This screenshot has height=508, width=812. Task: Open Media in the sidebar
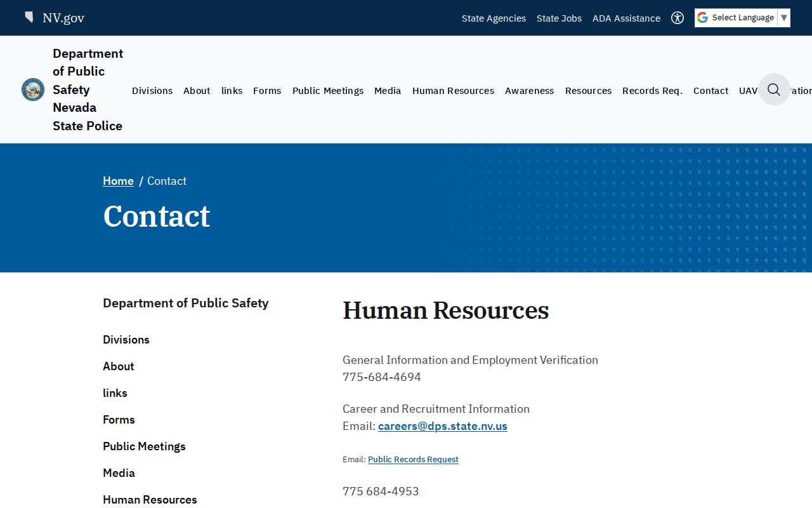point(119,473)
